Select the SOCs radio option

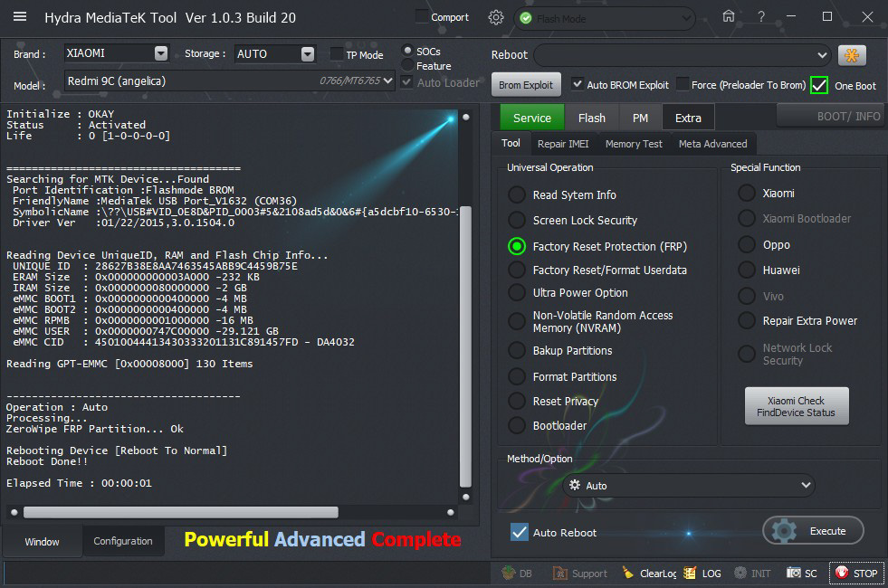(407, 51)
